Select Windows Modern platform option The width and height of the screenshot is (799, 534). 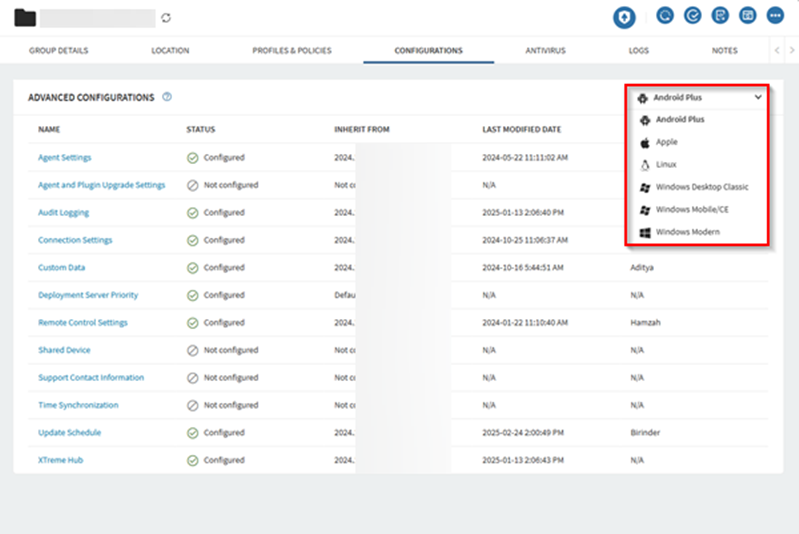pyautogui.click(x=686, y=232)
